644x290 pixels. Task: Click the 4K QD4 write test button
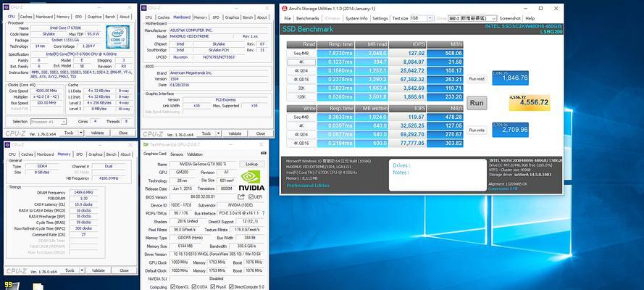pyautogui.click(x=301, y=134)
